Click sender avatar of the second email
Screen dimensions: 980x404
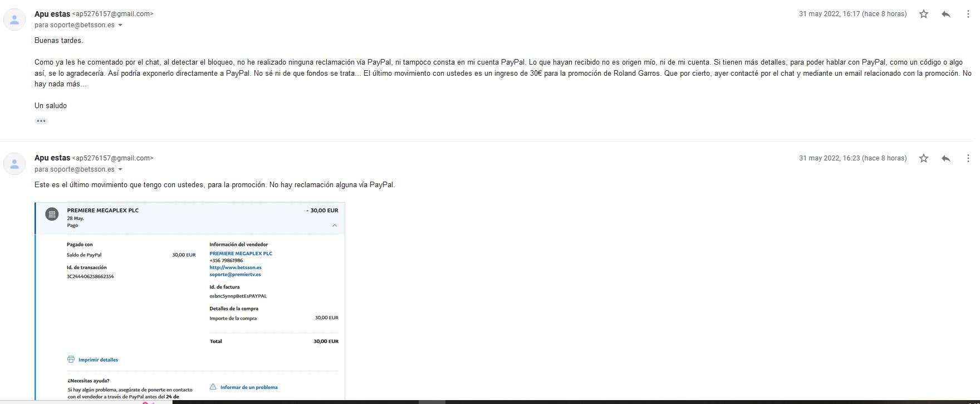coord(14,164)
